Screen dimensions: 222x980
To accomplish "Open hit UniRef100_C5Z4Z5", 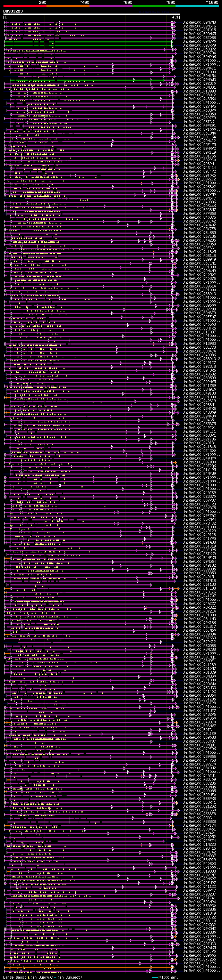I will tap(199, 145).
